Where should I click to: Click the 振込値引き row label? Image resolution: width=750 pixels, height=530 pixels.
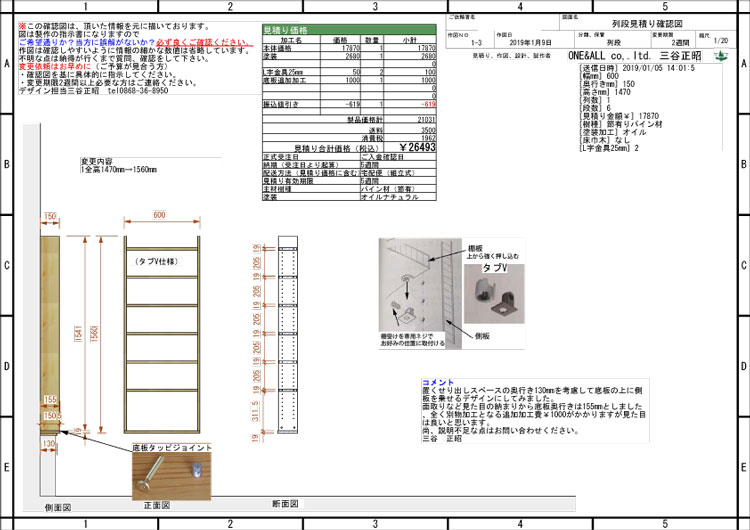[x=281, y=104]
